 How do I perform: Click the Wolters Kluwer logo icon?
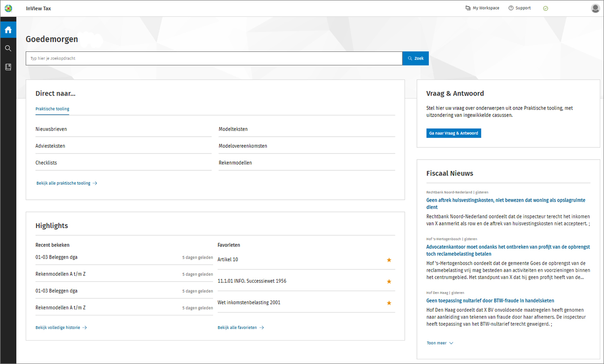(x=8, y=8)
